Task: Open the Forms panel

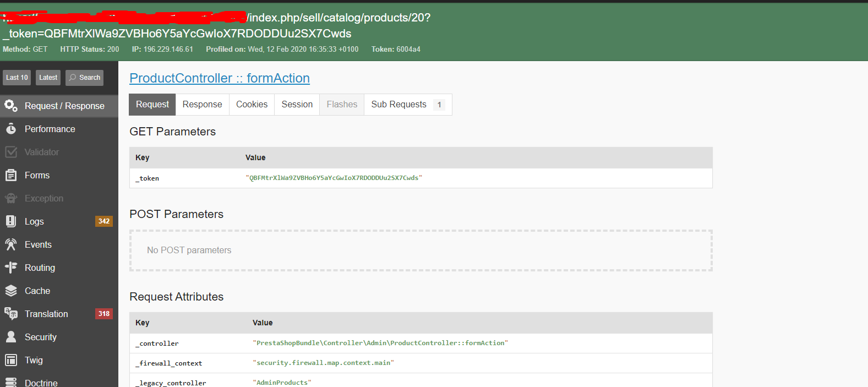Action: point(59,175)
